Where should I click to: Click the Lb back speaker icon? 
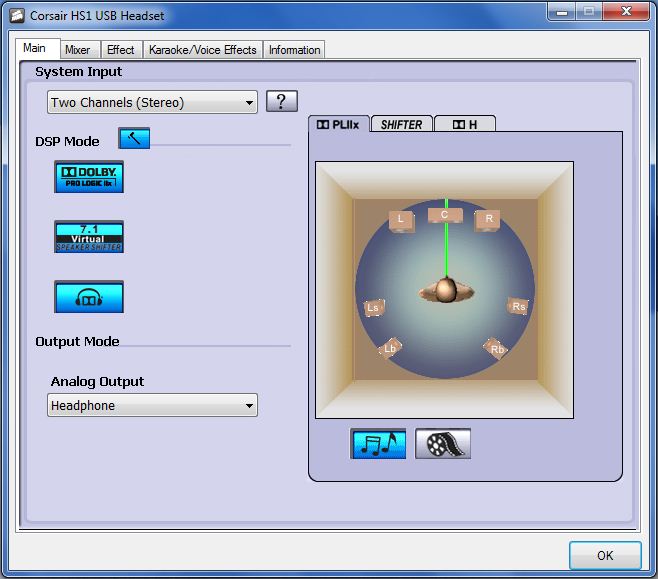pyautogui.click(x=389, y=348)
